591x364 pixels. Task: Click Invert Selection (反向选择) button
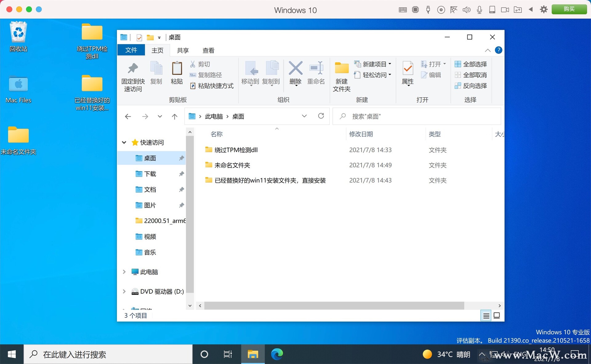(x=471, y=86)
